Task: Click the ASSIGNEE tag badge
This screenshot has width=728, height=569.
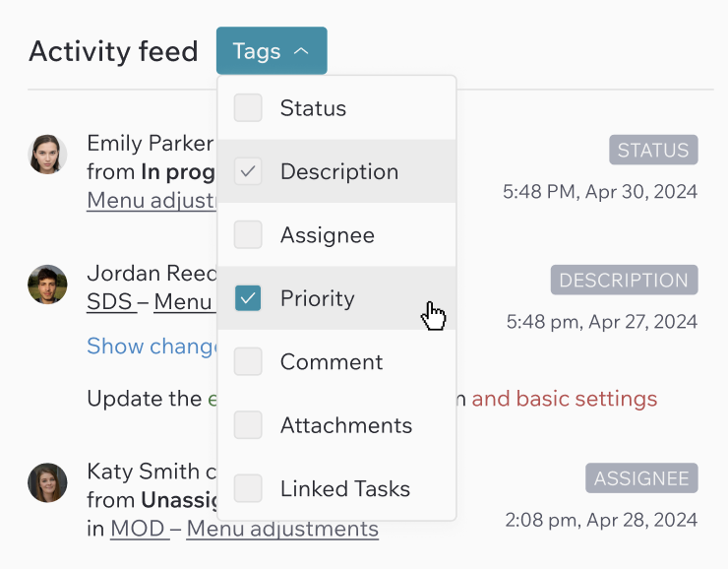Action: tap(641, 478)
